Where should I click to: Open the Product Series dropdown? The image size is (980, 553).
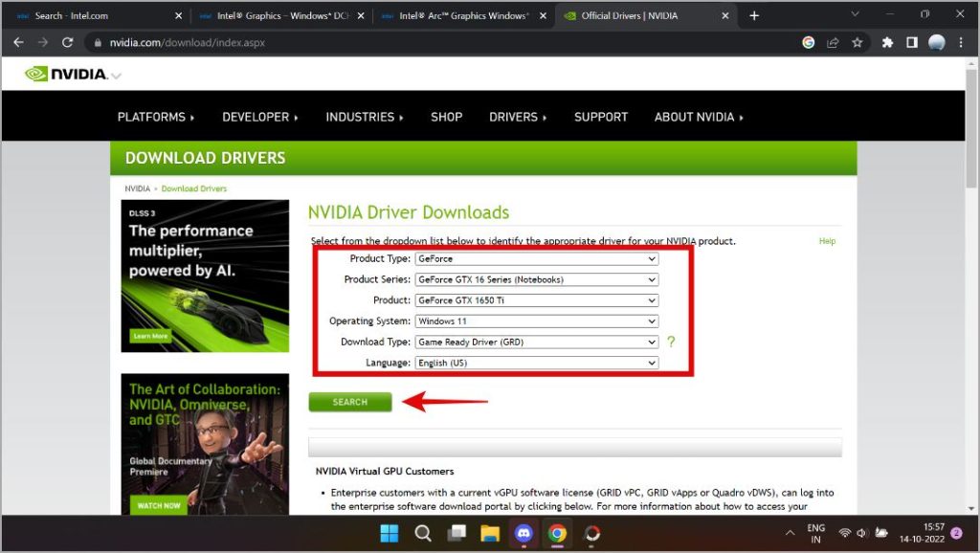coord(537,279)
